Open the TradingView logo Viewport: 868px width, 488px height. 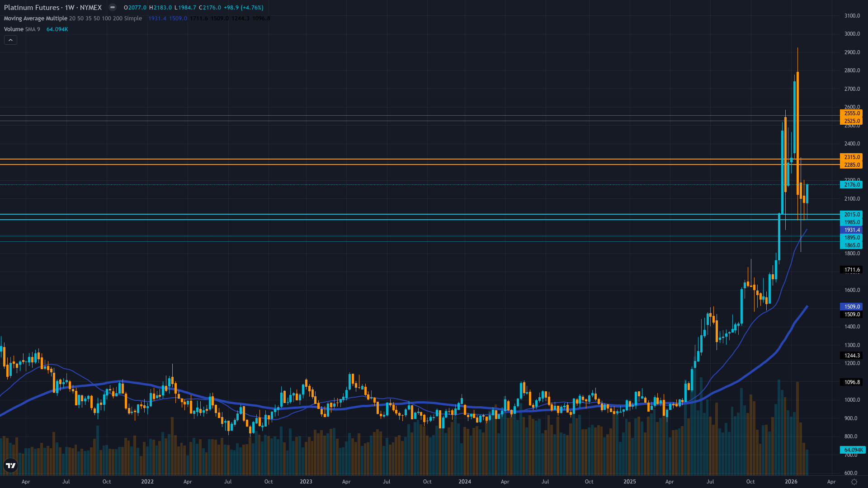pyautogui.click(x=10, y=465)
